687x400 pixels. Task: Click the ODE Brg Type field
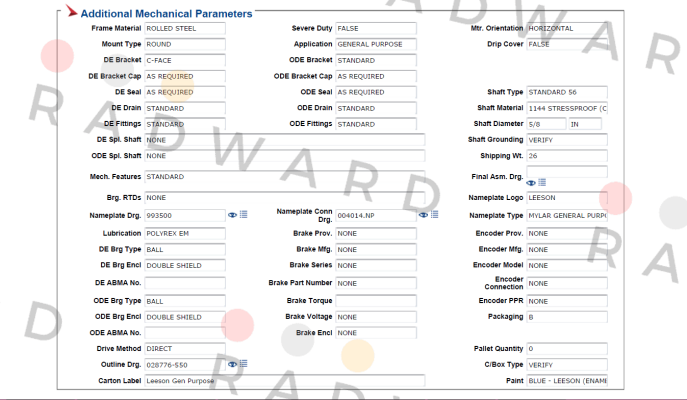pos(185,301)
